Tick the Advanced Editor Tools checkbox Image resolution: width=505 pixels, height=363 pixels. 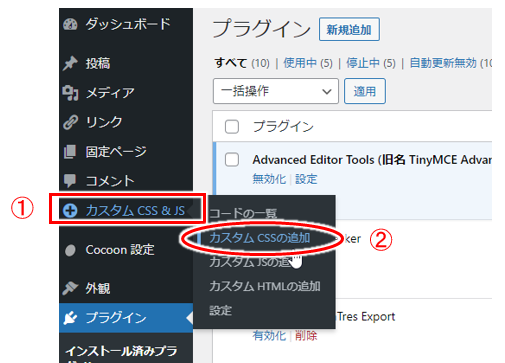point(232,159)
